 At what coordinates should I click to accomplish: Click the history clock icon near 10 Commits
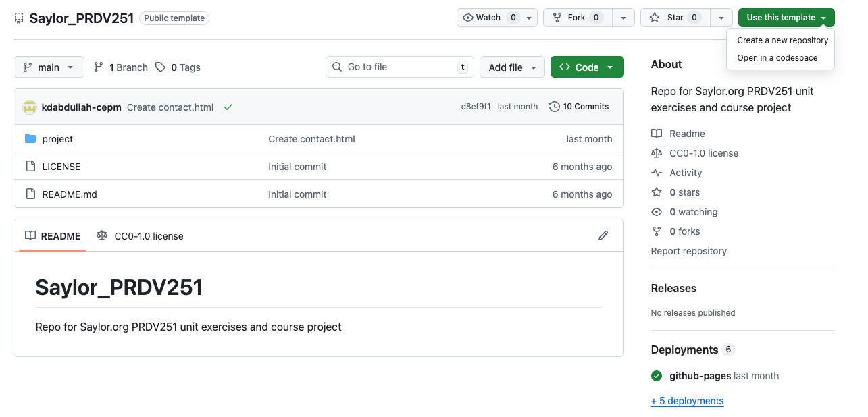coord(555,107)
